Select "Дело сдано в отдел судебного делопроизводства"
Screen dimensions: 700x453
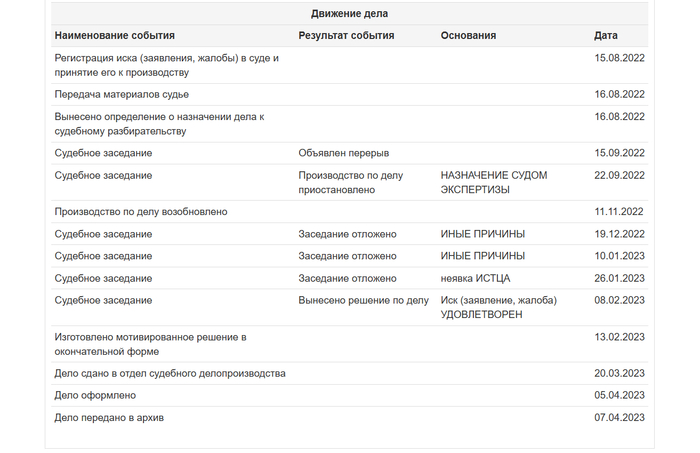(170, 373)
